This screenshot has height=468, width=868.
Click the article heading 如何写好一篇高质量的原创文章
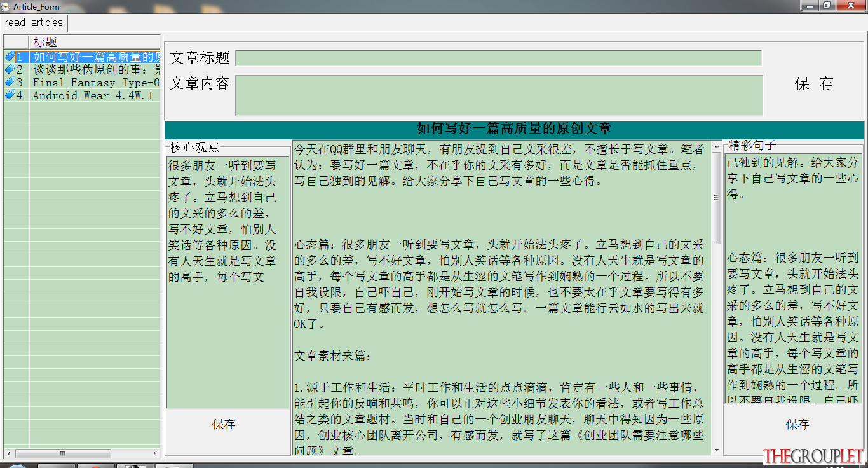[x=514, y=129]
